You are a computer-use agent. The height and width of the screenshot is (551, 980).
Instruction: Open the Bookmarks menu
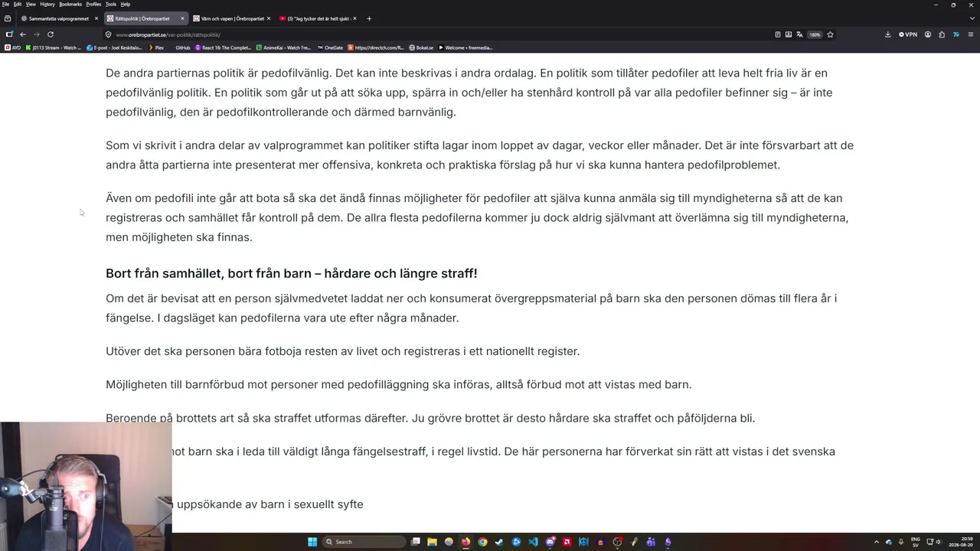(x=70, y=4)
